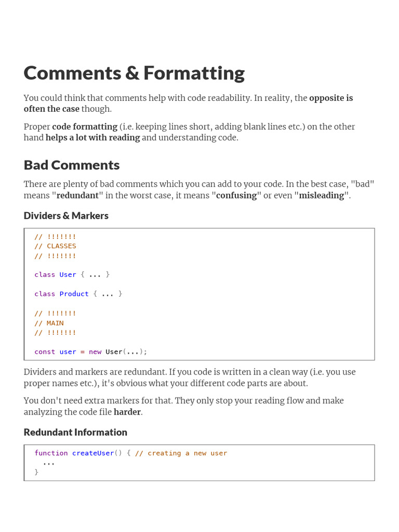This screenshot has height=532, width=399.
Task: Click the "// CLASSES" comment line
Action: [x=55, y=246]
